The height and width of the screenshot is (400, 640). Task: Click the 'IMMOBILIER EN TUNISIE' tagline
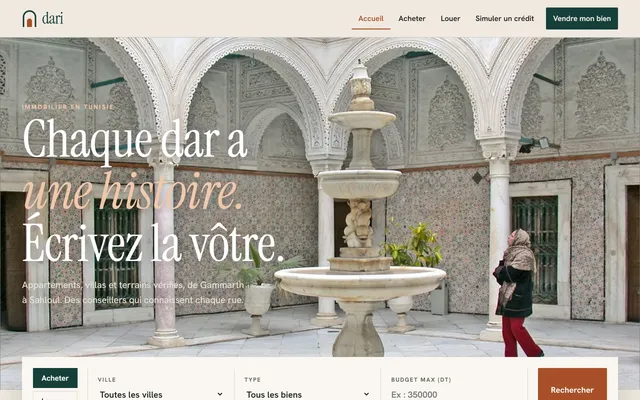(x=68, y=107)
